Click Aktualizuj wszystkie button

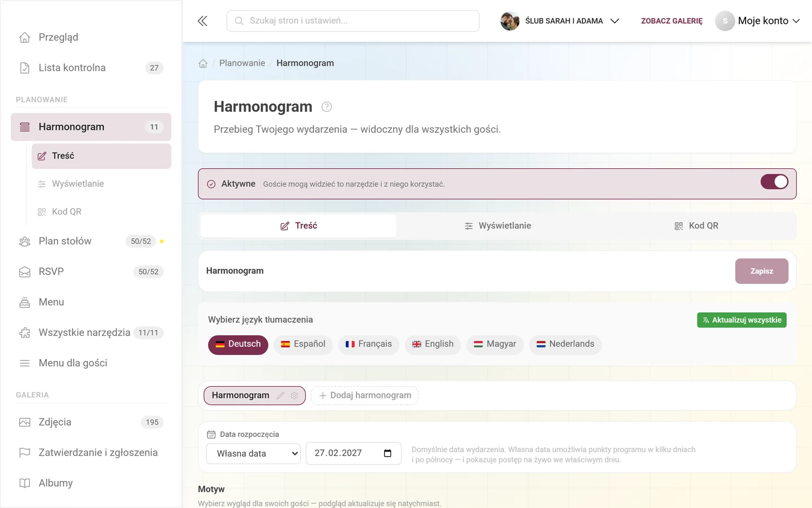(x=742, y=320)
